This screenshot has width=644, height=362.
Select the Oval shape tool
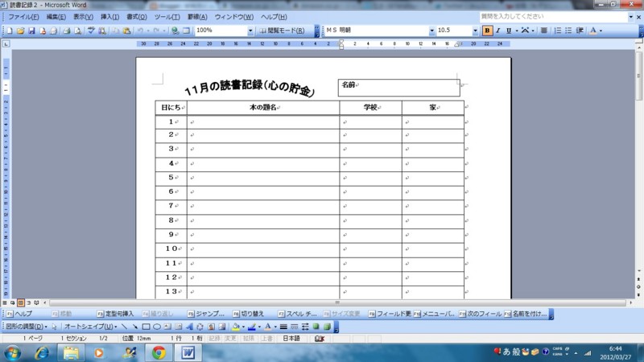pyautogui.click(x=157, y=327)
